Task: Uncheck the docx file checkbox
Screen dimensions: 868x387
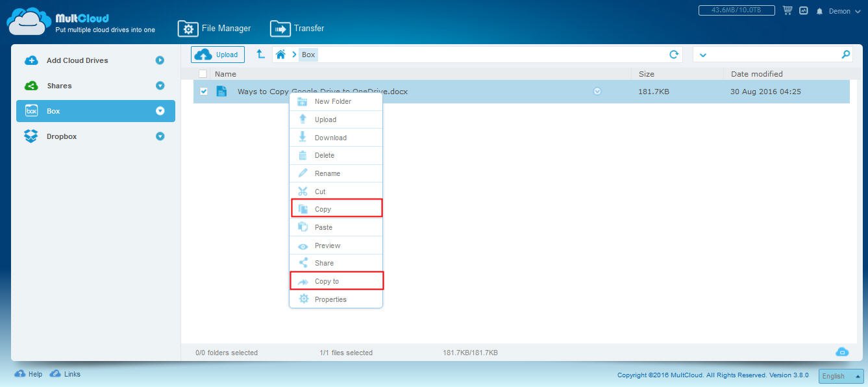Action: pos(203,92)
